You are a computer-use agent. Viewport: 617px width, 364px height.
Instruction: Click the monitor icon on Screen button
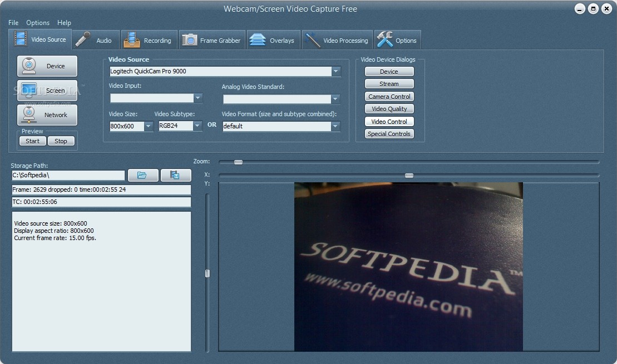pyautogui.click(x=29, y=91)
